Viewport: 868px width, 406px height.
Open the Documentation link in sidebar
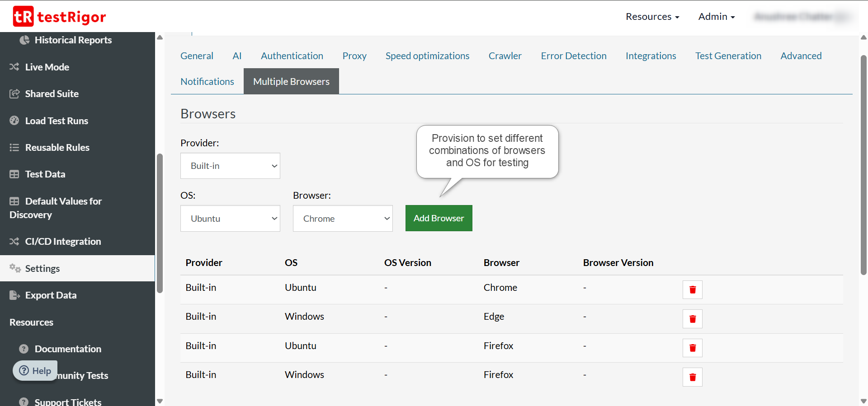[68, 349]
